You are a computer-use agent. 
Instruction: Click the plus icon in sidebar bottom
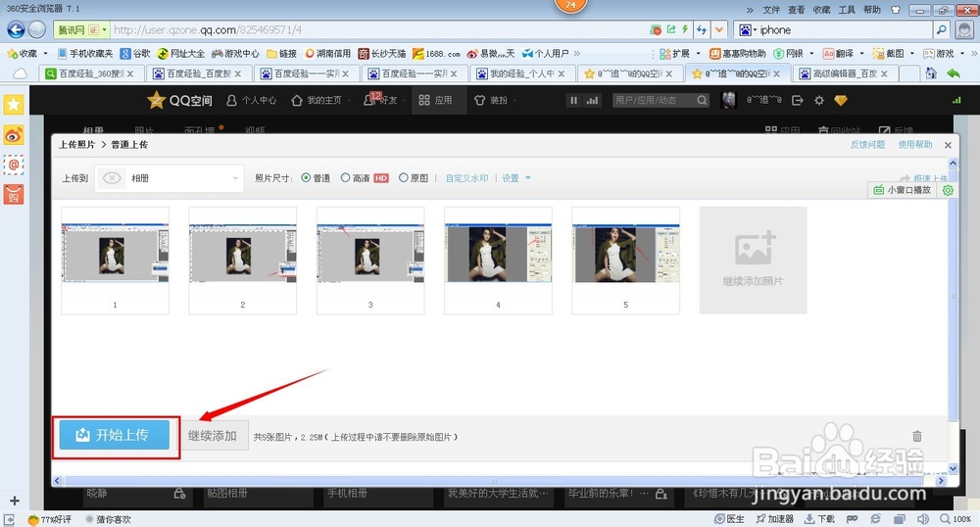coord(15,501)
